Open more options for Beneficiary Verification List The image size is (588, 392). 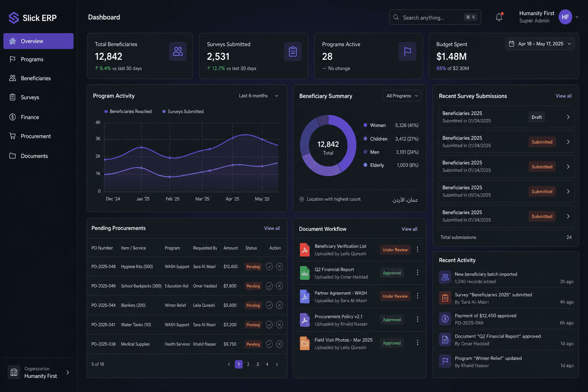(417, 249)
